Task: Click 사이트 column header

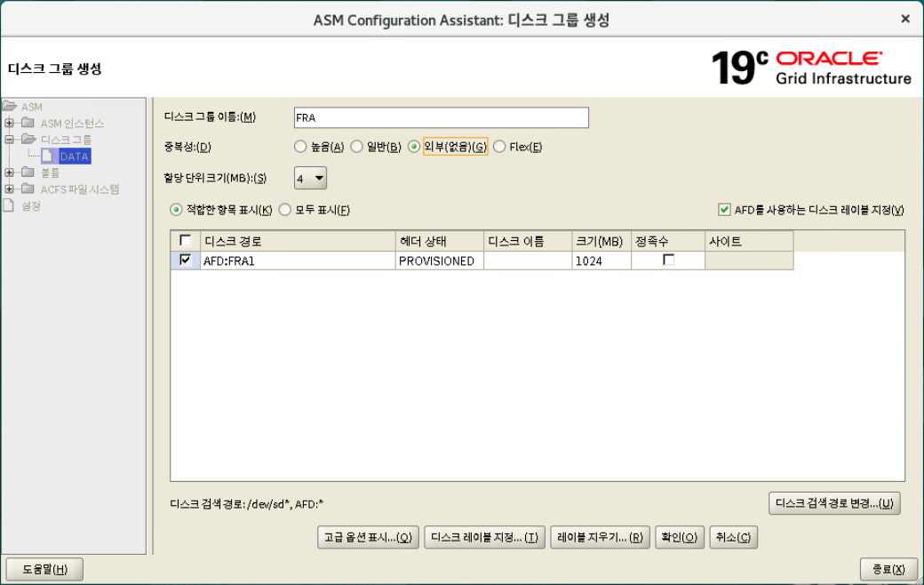Action: 750,241
